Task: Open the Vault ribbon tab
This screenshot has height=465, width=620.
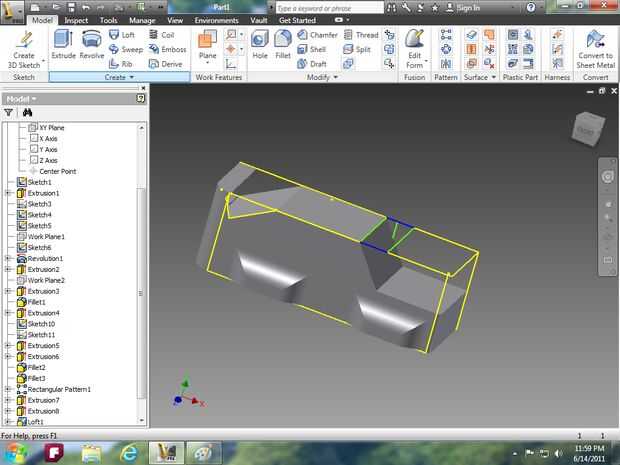Action: [x=259, y=20]
